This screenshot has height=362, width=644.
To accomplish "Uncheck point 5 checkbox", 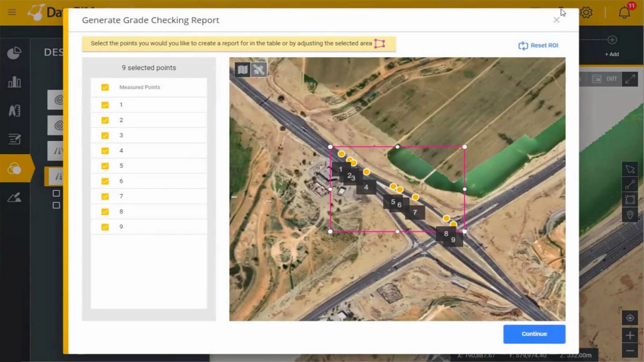I will click(105, 166).
